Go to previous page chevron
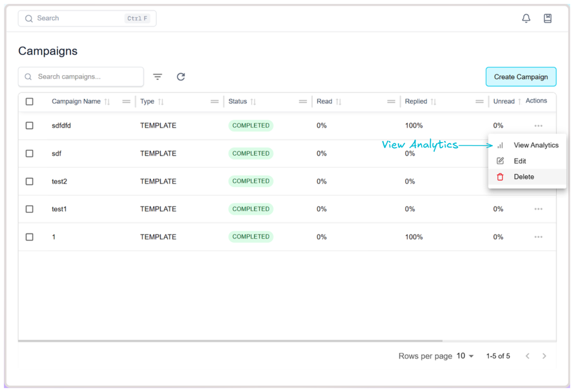 pos(527,356)
